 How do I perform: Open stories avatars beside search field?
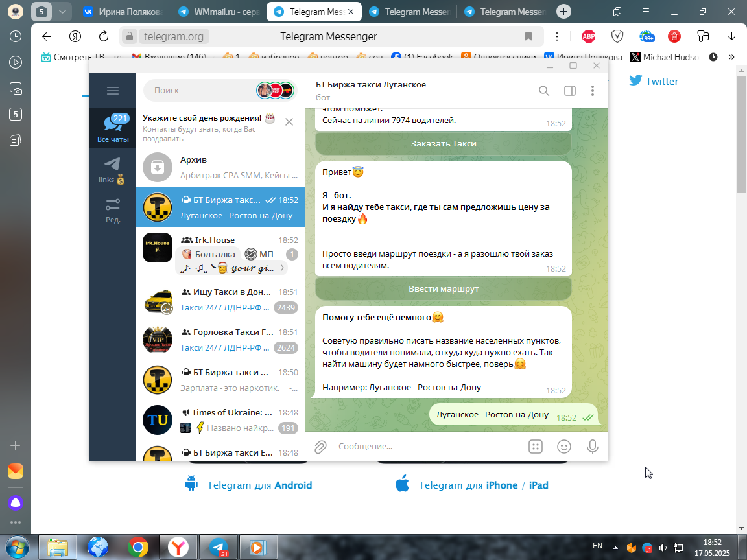pyautogui.click(x=276, y=91)
